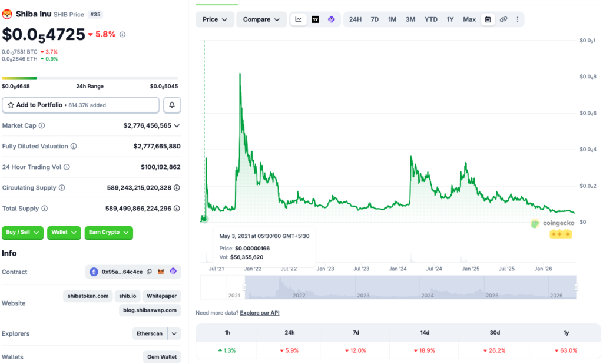Expand the Explorers list chevron

click(174, 333)
